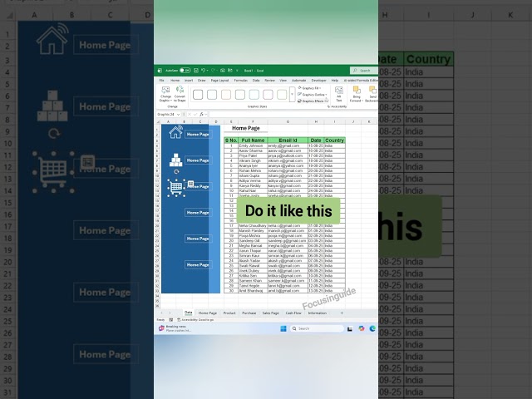Viewport: 532px width, 399px height.
Task: Open the Graphics Effects dropdown
Action: (313, 101)
